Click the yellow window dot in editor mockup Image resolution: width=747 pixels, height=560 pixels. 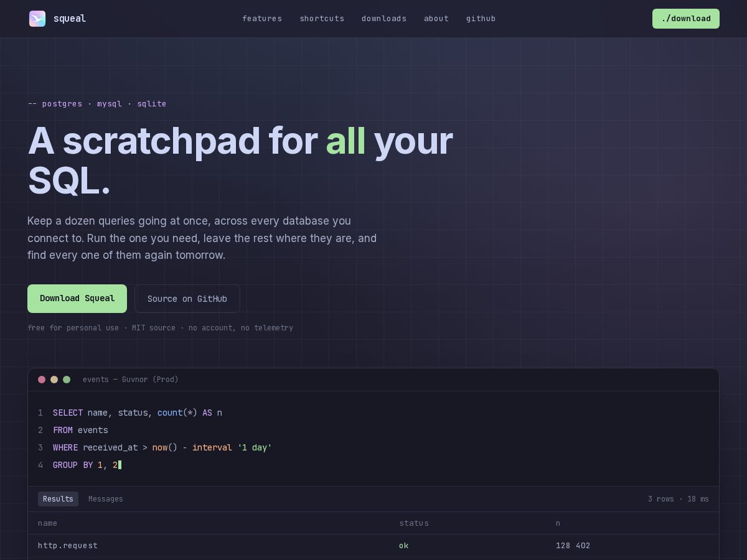tap(54, 380)
